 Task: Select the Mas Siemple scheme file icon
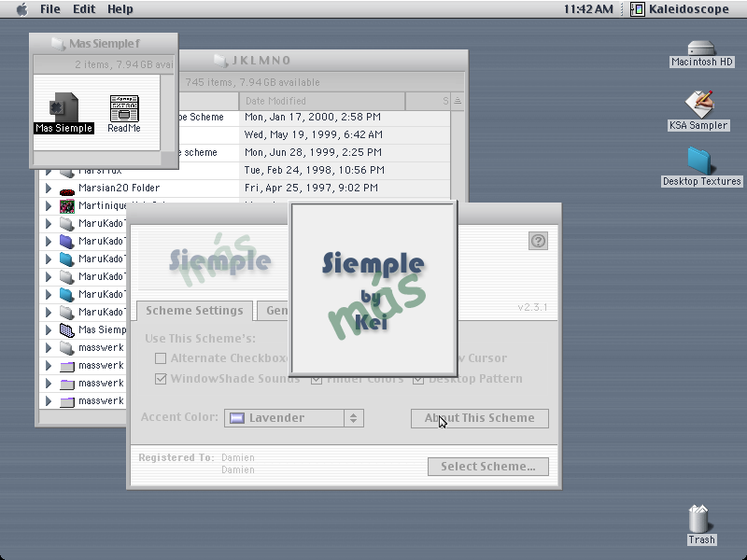pos(63,107)
